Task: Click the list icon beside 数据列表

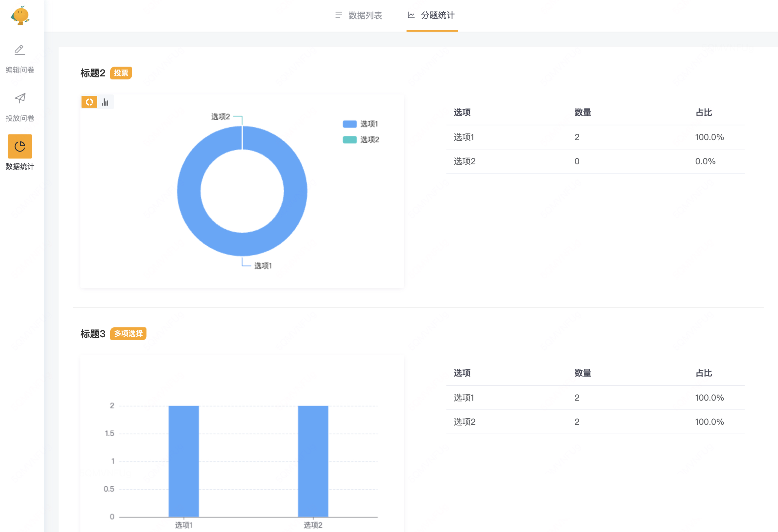Action: [x=339, y=15]
